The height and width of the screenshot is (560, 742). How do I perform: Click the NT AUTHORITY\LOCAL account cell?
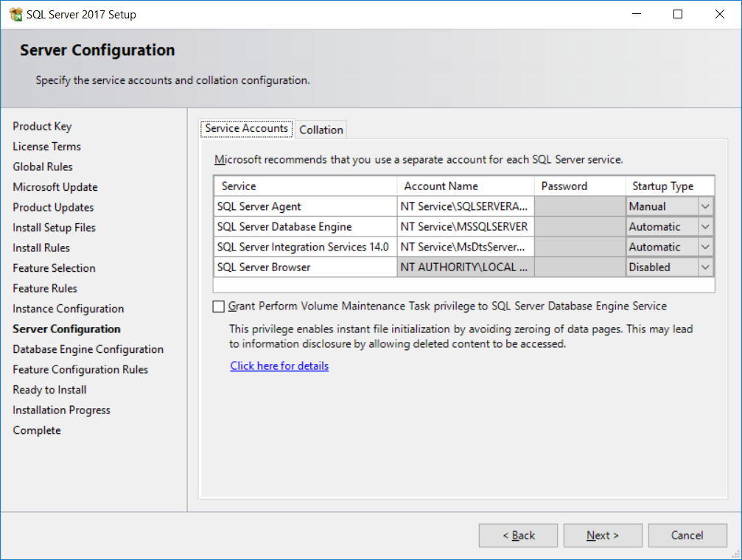point(466,267)
